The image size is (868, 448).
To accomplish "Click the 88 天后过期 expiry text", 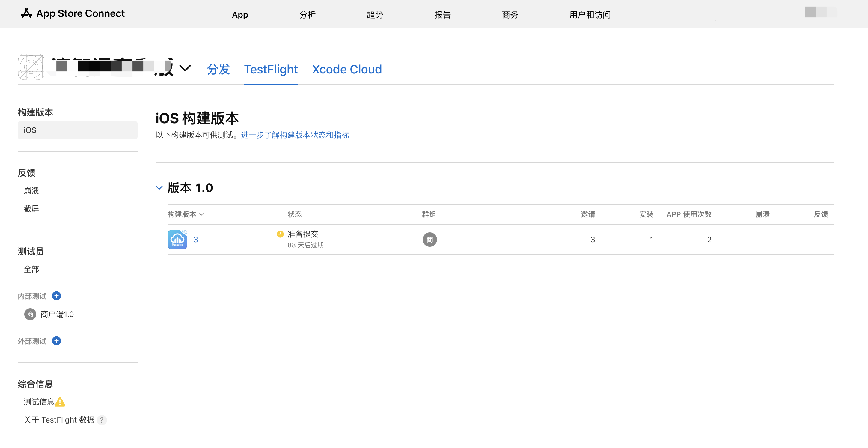I will click(x=306, y=245).
